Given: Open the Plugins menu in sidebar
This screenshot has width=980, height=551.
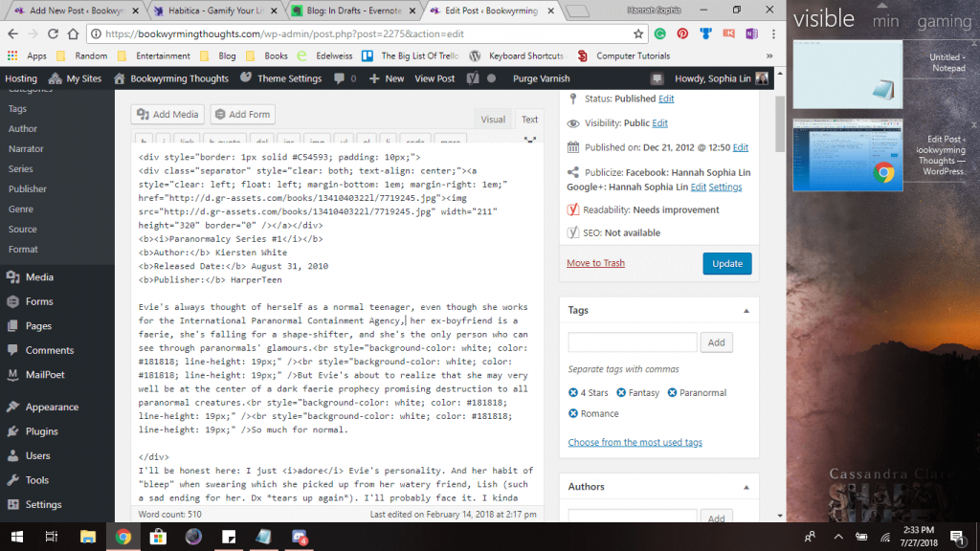Looking at the screenshot, I should tap(42, 431).
